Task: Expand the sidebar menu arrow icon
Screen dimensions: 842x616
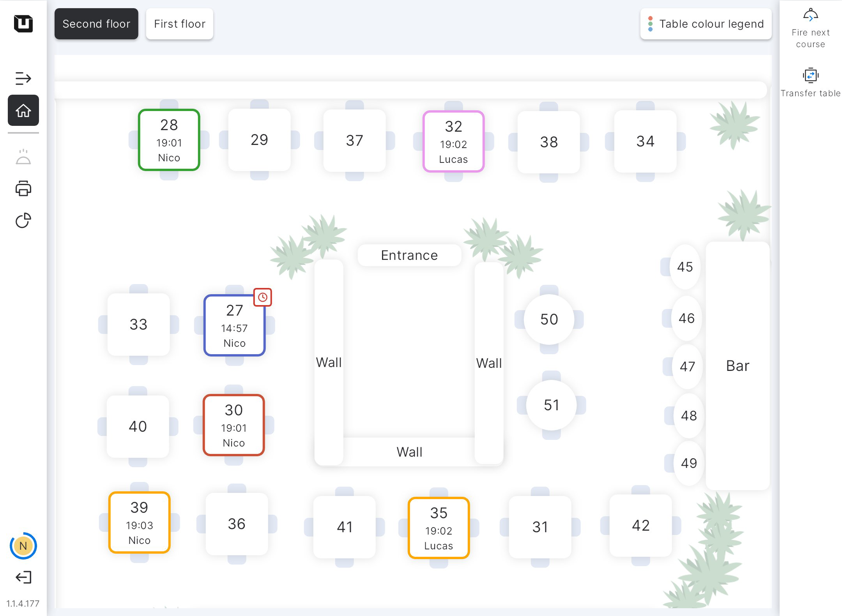Action: coord(23,78)
